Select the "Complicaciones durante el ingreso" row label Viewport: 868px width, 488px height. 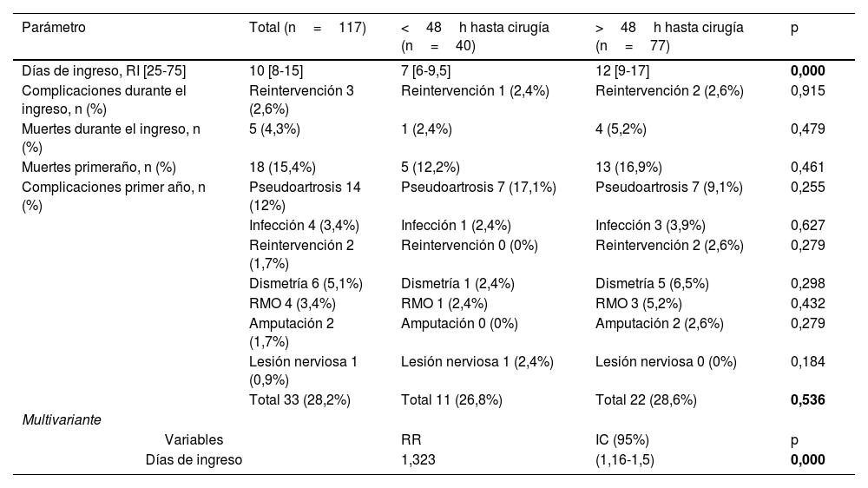[x=104, y=98]
